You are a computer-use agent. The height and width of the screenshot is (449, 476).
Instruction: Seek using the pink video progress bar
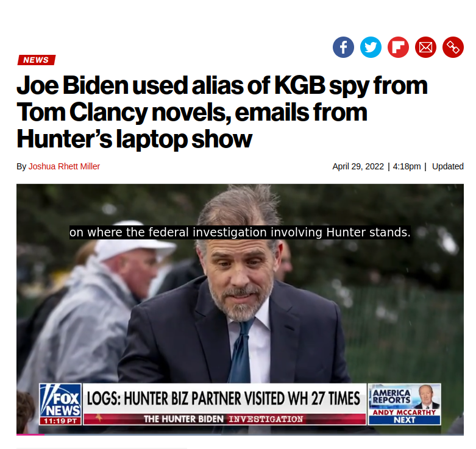pyautogui.click(x=30, y=434)
